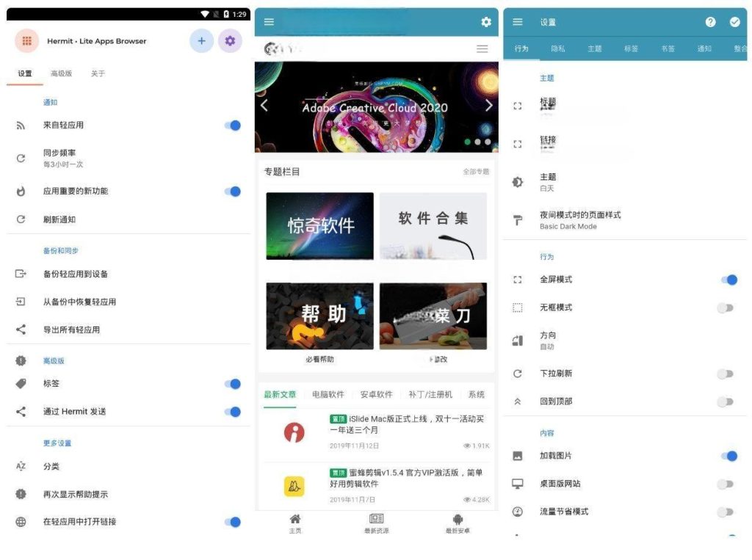Toggle 通过 Hermit 发送 switch
The width and height of the screenshot is (752, 560).
233,411
